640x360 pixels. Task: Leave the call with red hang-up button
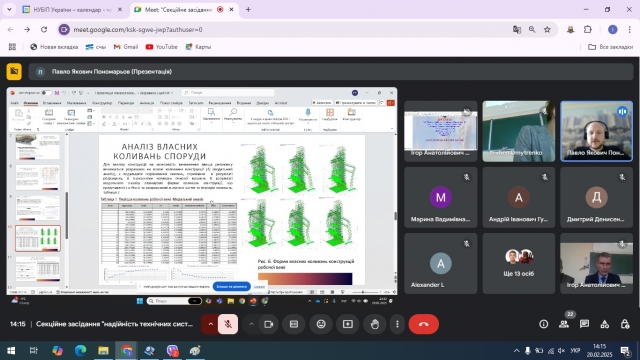(423, 324)
